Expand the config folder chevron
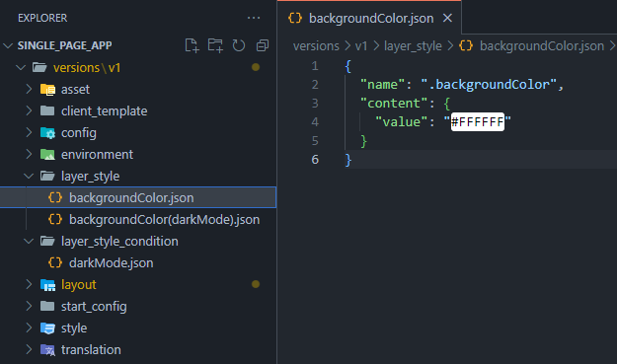 click(x=29, y=132)
